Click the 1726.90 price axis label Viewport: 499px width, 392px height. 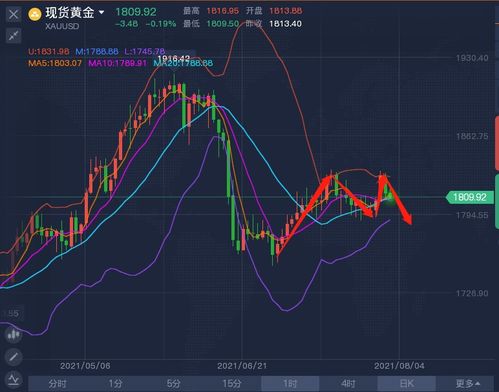click(x=472, y=293)
